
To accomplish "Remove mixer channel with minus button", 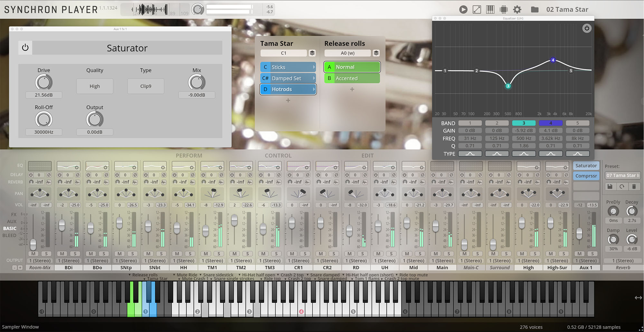I will [x=14, y=268].
